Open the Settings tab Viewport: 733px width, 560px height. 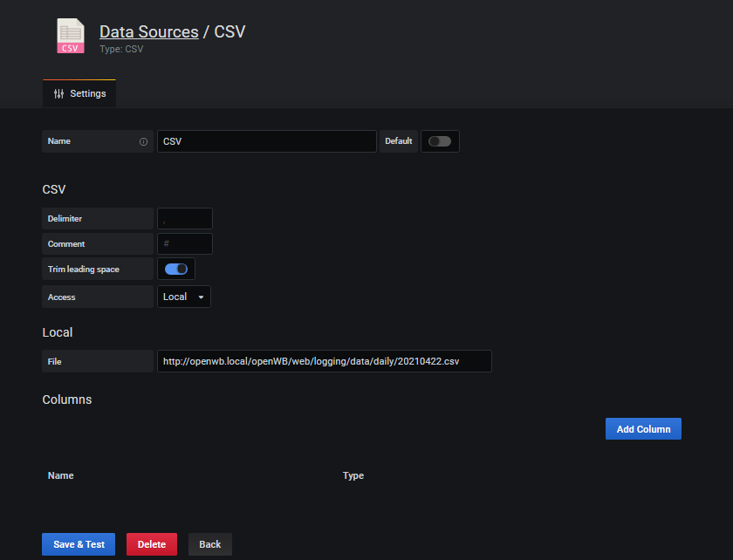(x=79, y=93)
